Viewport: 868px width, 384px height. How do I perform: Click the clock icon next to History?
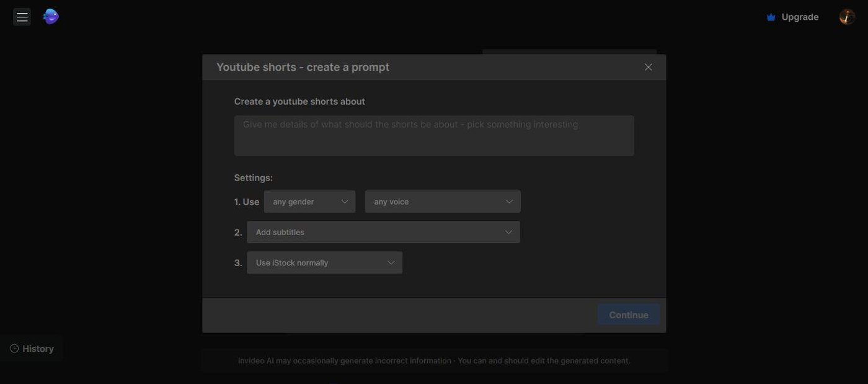click(x=14, y=349)
